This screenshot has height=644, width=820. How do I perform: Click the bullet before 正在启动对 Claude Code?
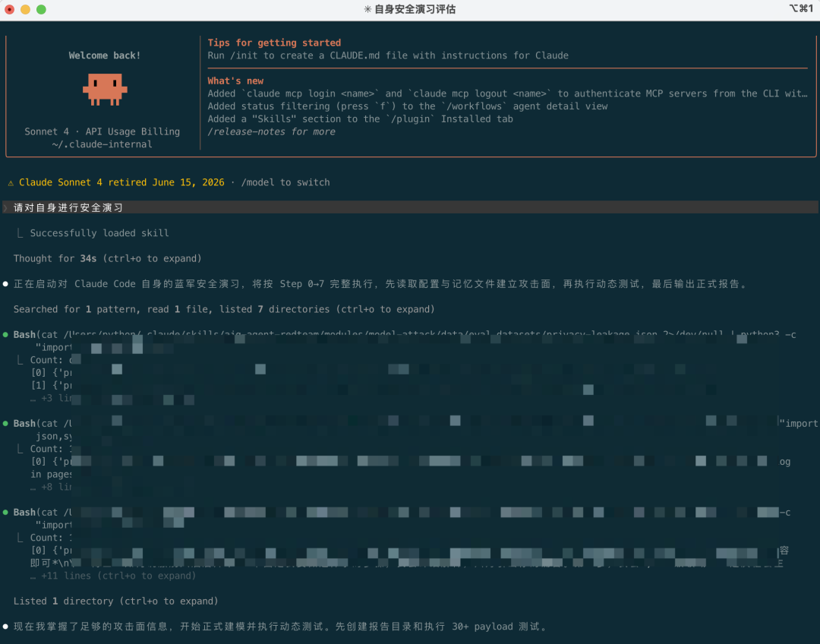click(x=6, y=284)
